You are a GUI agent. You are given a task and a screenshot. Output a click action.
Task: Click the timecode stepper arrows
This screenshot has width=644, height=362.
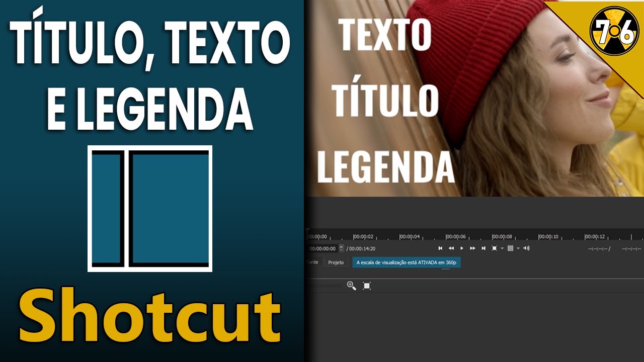click(341, 248)
